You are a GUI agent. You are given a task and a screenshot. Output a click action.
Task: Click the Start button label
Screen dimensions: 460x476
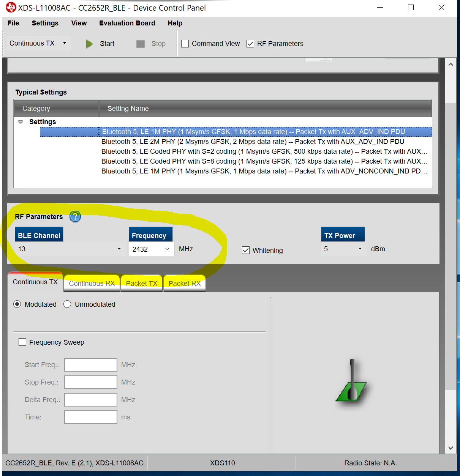tap(107, 44)
